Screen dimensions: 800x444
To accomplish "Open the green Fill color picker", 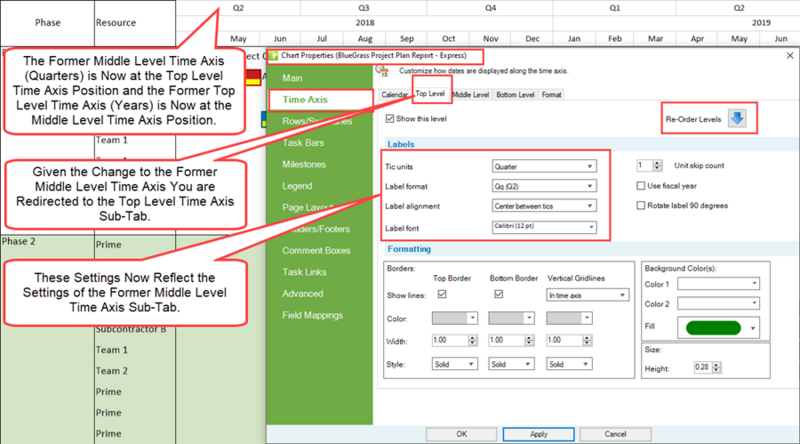I will (x=718, y=328).
